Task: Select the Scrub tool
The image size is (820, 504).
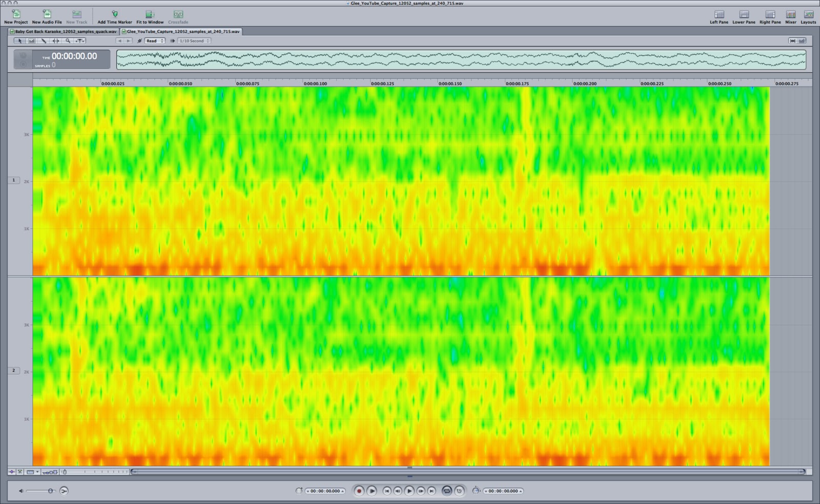Action: click(80, 41)
